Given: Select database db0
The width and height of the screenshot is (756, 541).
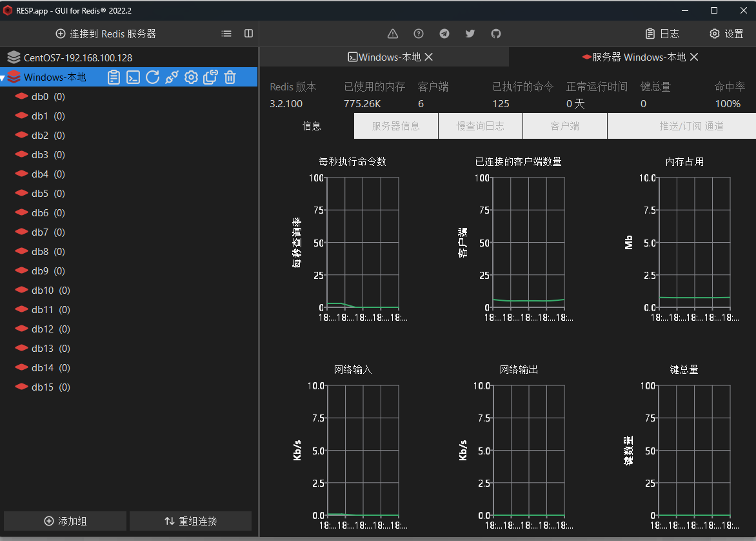Looking at the screenshot, I should click(40, 97).
